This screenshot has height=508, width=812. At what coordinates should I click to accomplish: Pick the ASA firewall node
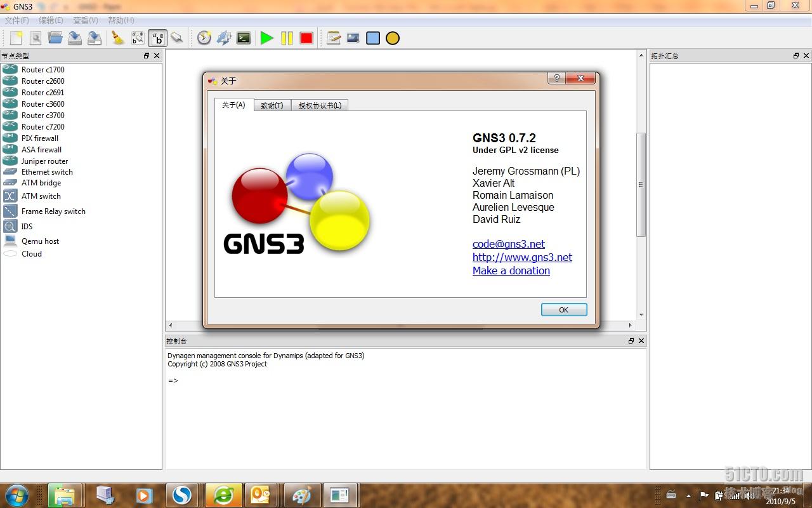pos(41,150)
